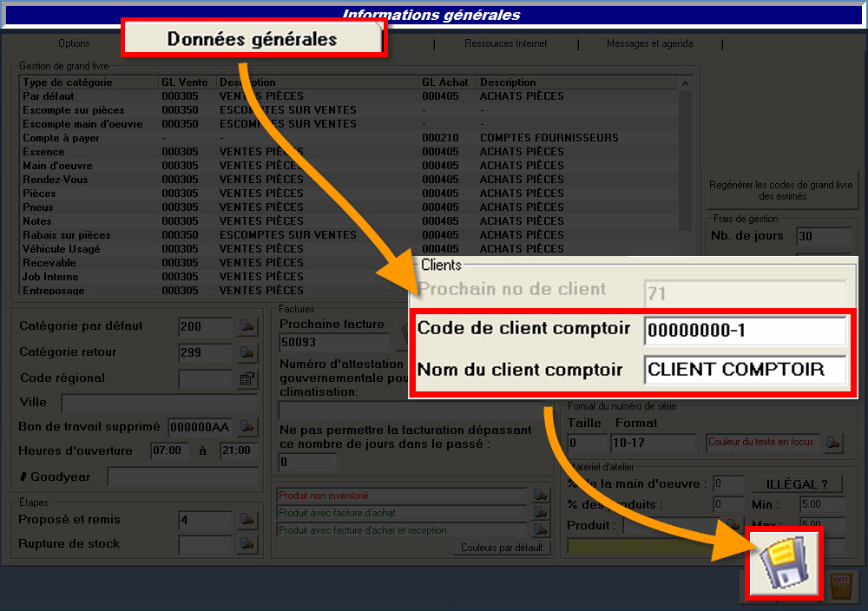Edit opening hour 07:00 field

169,450
